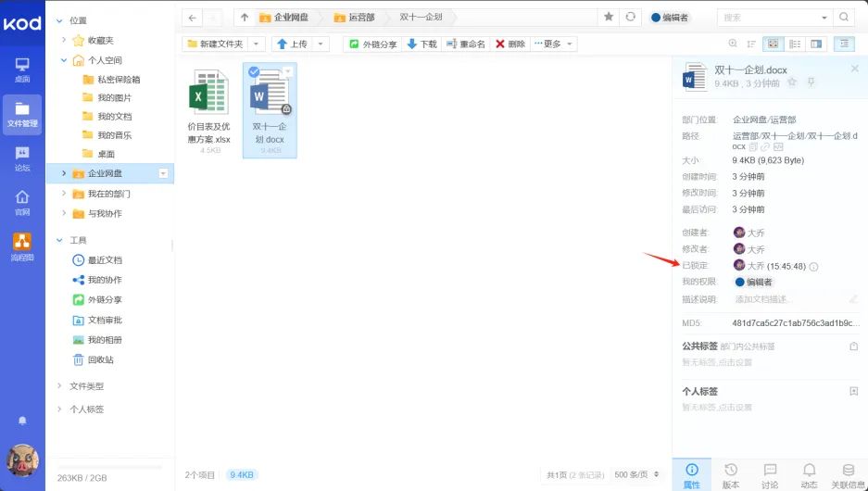Switch to icon grid view

(x=774, y=44)
